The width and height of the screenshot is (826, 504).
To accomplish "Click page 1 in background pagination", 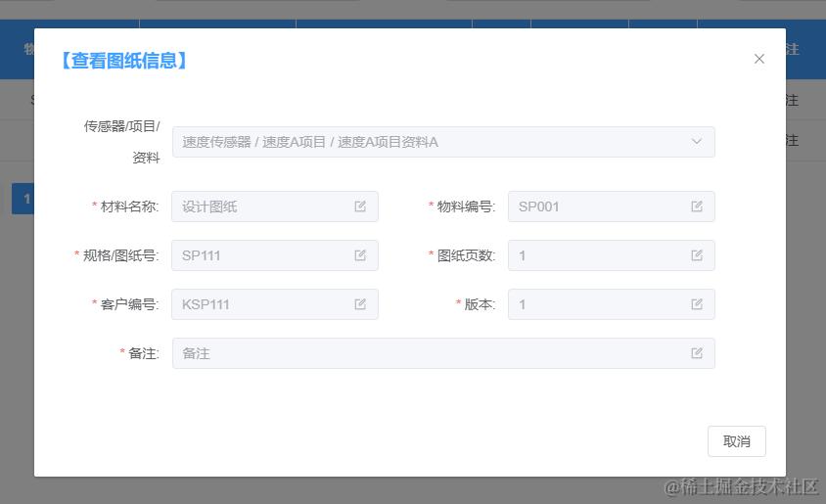I will pos(23,199).
